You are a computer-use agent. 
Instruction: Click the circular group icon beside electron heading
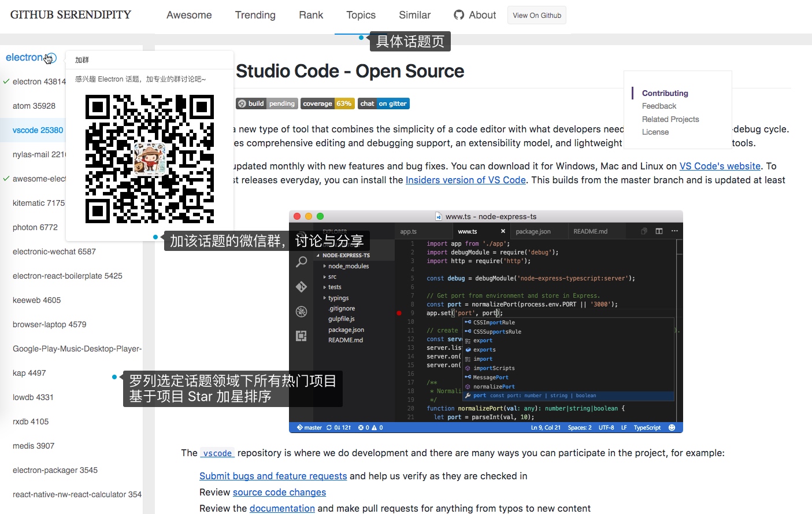(51, 58)
